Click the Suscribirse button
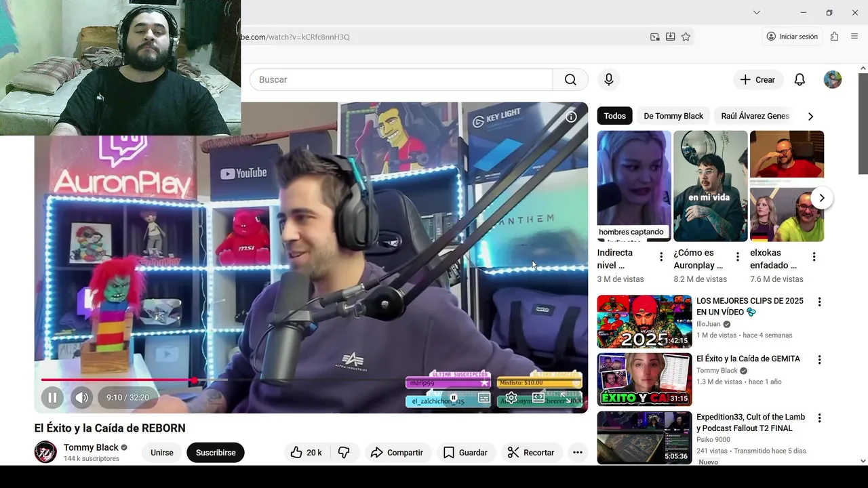868x488 pixels. click(x=216, y=453)
